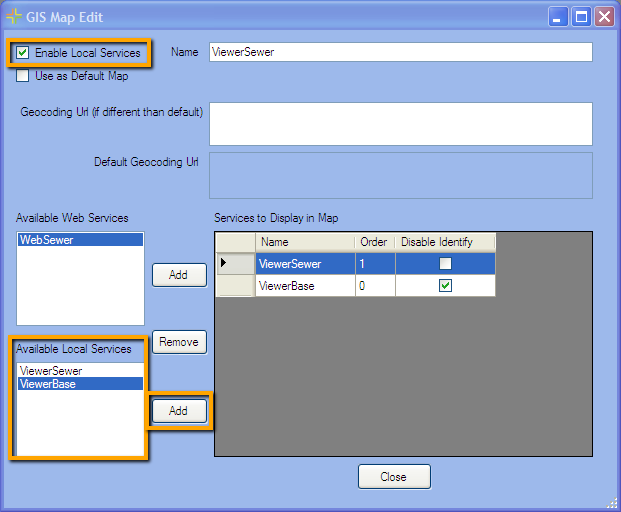Screen dimensions: 621x512
Task: Click the Add button beside Available Web Services
Action: (179, 275)
